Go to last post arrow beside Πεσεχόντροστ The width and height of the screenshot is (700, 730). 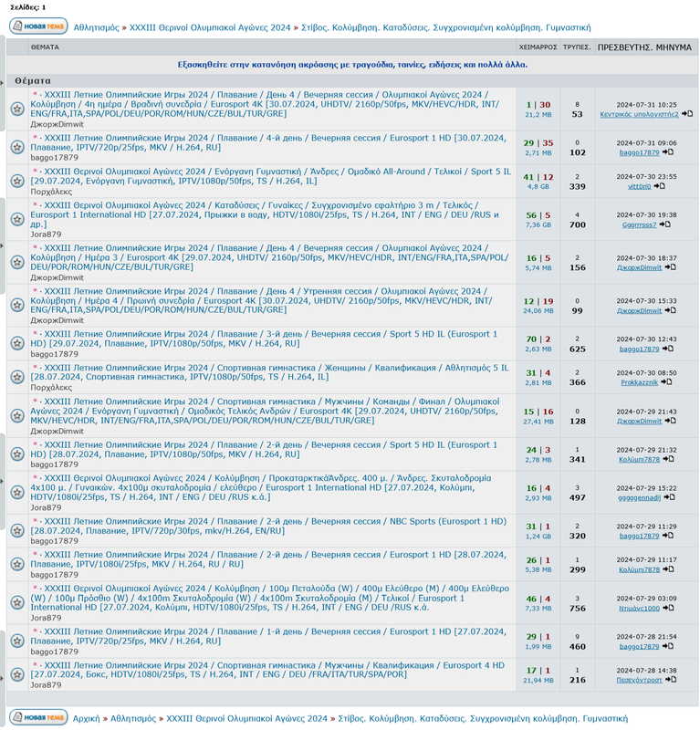tap(671, 679)
